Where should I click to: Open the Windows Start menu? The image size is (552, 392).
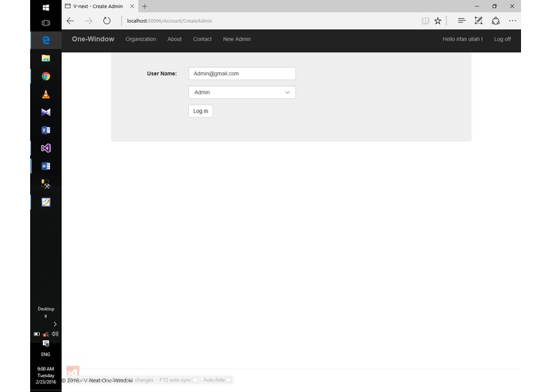[x=46, y=7]
